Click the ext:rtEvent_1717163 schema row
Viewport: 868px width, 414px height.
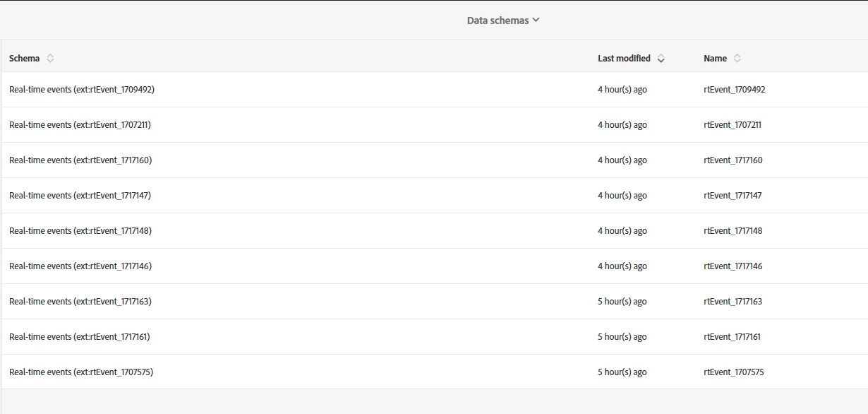pos(80,302)
